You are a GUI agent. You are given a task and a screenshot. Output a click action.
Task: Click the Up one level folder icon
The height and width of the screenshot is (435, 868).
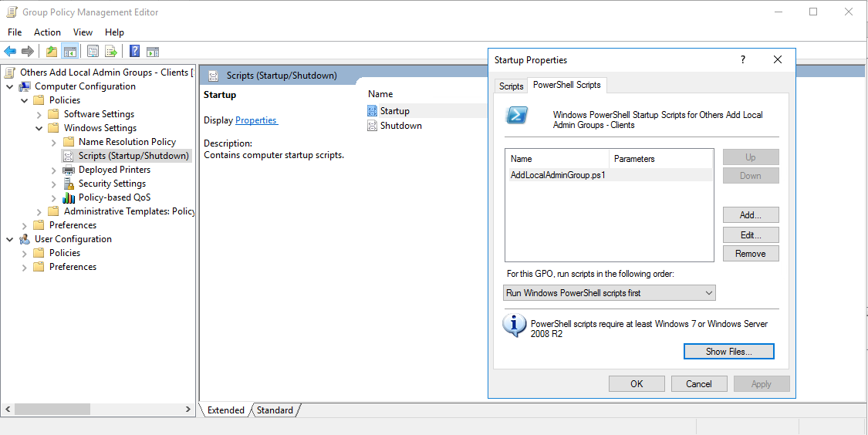pos(52,52)
